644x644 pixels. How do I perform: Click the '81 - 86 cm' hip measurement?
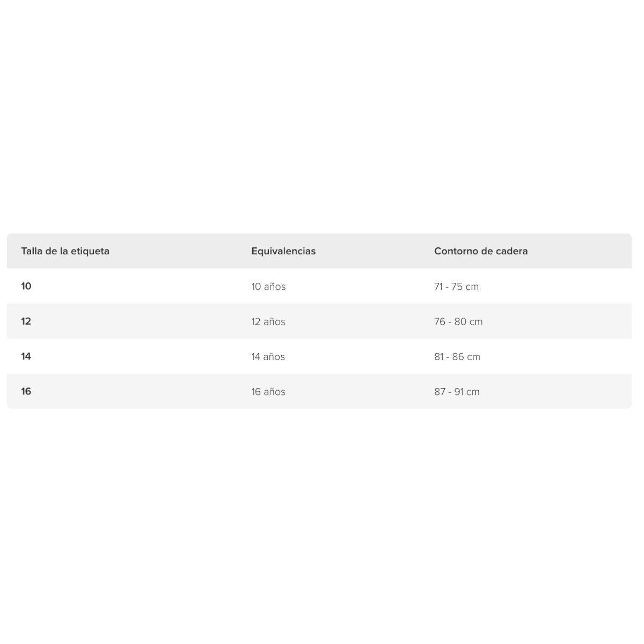point(457,357)
